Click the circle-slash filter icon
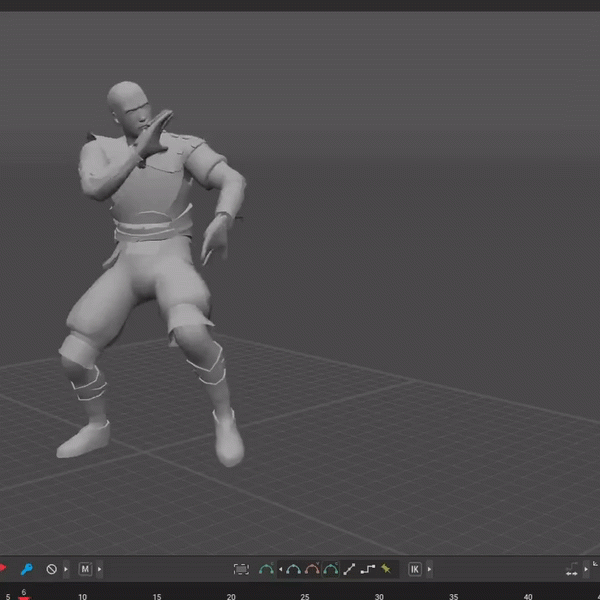This screenshot has height=600, width=600. 52,569
